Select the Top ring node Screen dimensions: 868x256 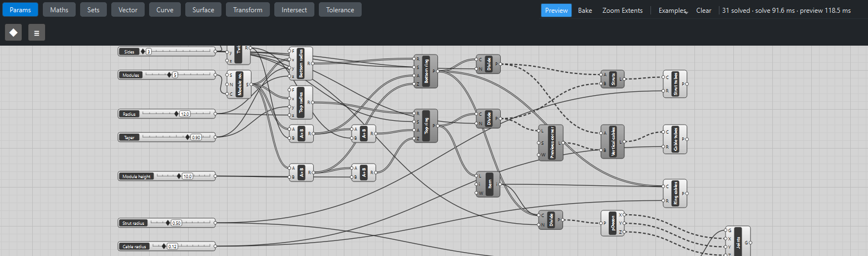coord(426,126)
